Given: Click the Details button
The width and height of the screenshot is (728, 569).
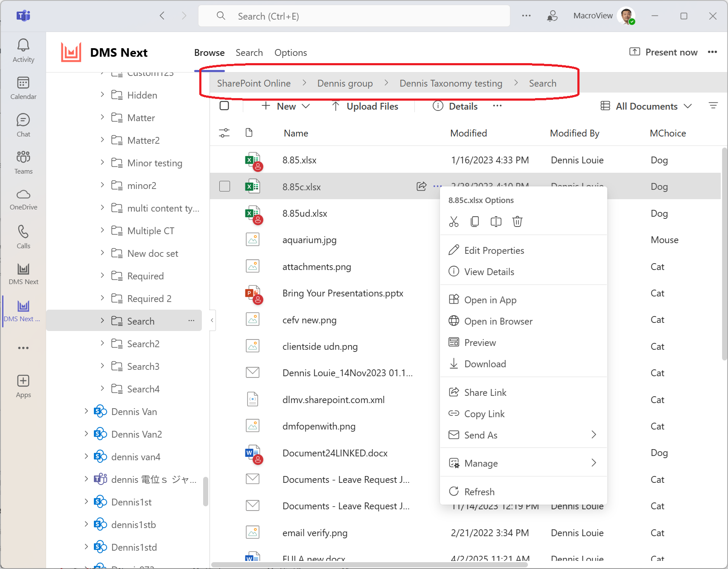Looking at the screenshot, I should (455, 106).
